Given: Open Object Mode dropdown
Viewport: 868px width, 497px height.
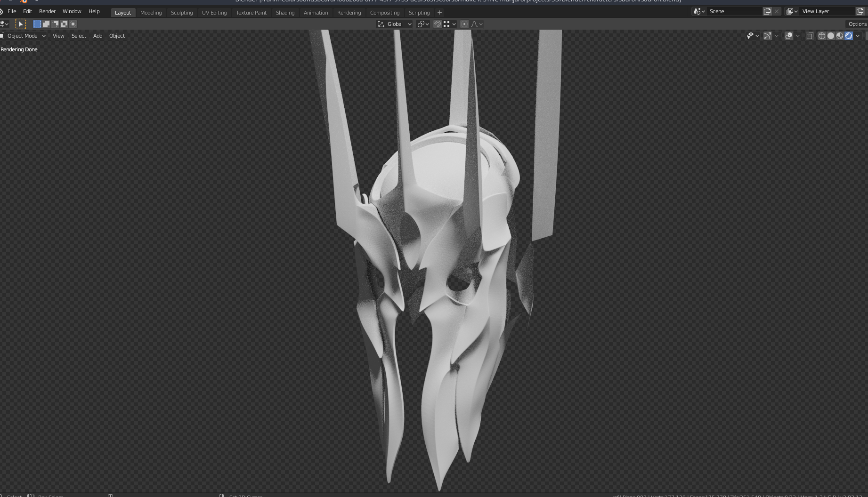Looking at the screenshot, I should click(x=23, y=36).
